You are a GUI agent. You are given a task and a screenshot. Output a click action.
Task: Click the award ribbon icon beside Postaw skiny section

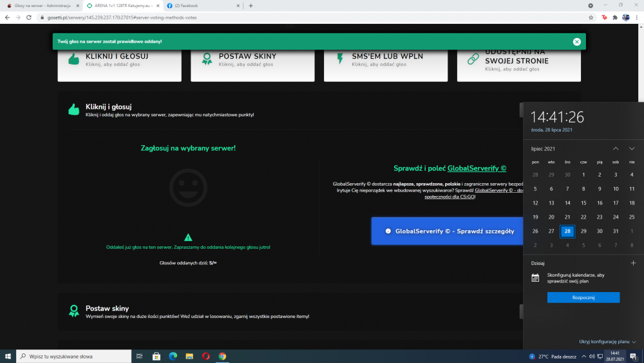(x=74, y=311)
